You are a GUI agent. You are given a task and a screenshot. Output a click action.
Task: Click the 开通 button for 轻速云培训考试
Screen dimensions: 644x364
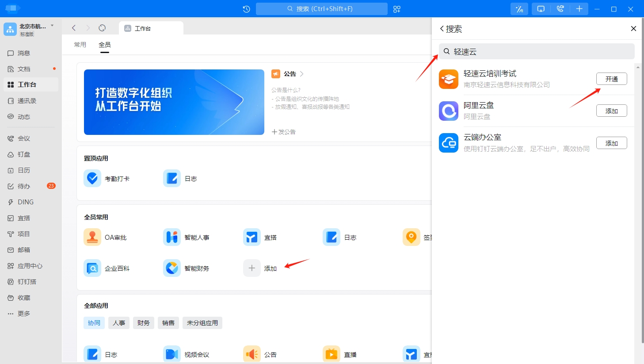(611, 79)
